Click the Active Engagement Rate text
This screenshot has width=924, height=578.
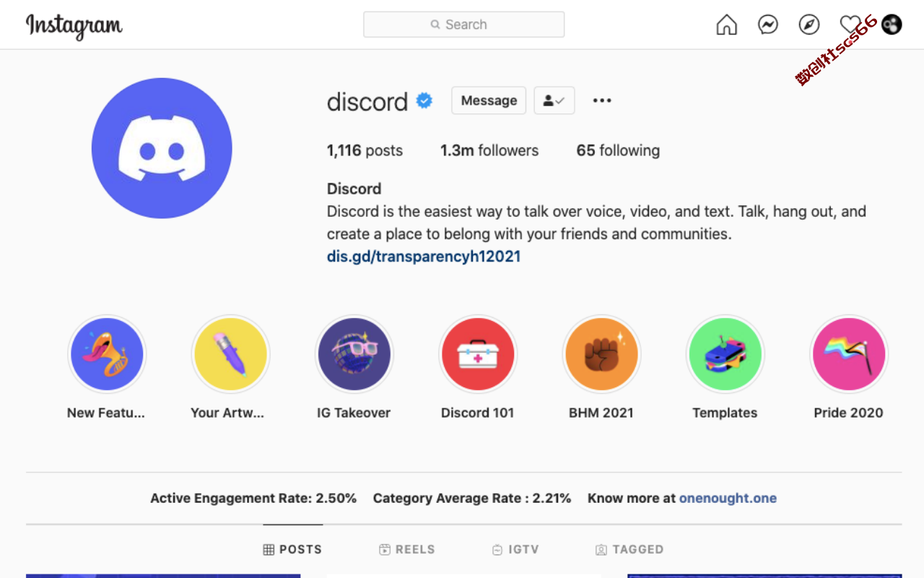tap(253, 498)
